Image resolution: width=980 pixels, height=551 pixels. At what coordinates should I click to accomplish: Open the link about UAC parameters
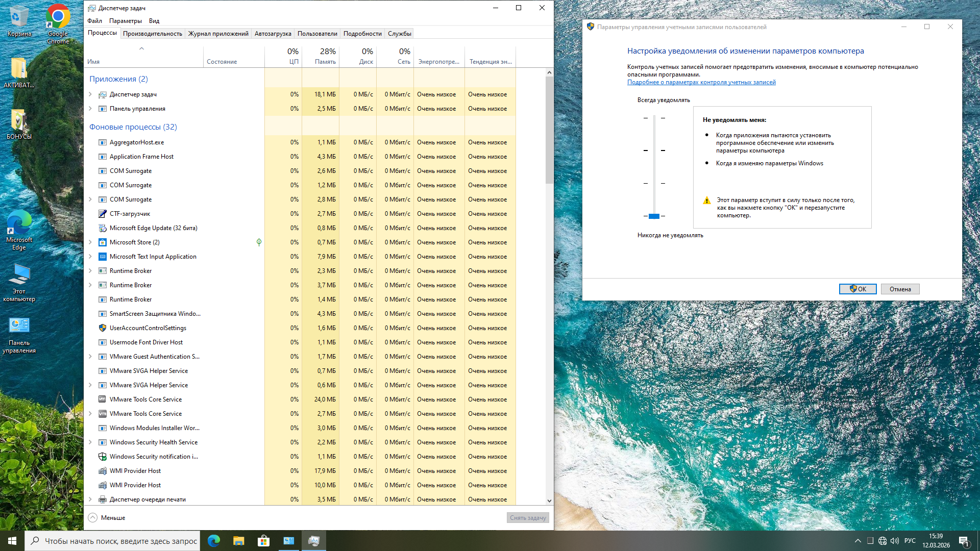(x=701, y=82)
